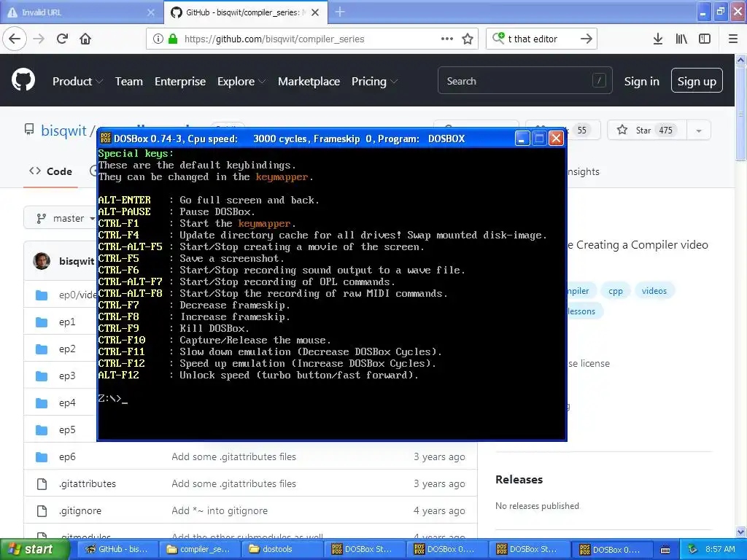Open page actions three-dot menu in address bar

(x=447, y=39)
